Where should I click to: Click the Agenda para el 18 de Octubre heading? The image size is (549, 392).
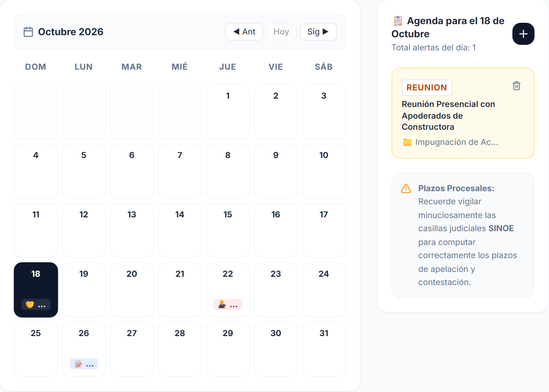(448, 27)
